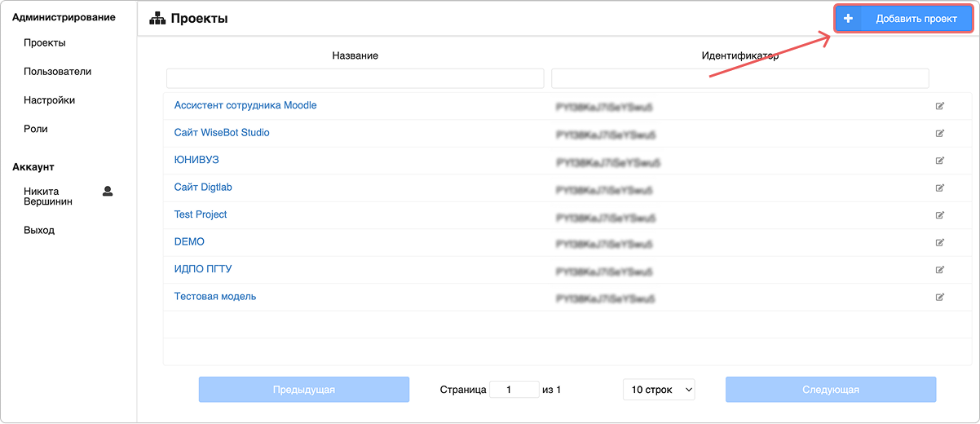Click edit icon for Сайт WiseBot Studio

point(939,133)
